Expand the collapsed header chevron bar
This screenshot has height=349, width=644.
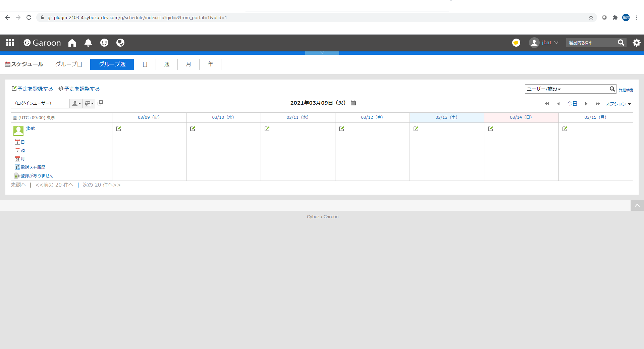tap(322, 53)
